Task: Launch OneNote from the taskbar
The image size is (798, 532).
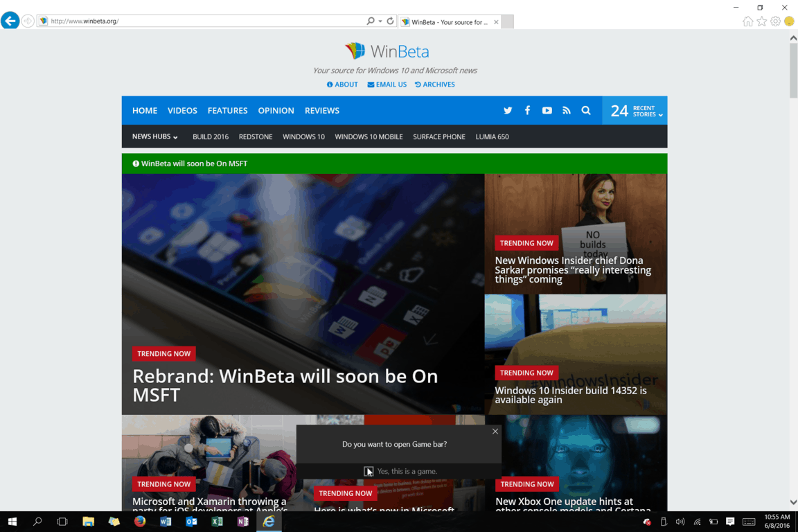Action: [243, 522]
